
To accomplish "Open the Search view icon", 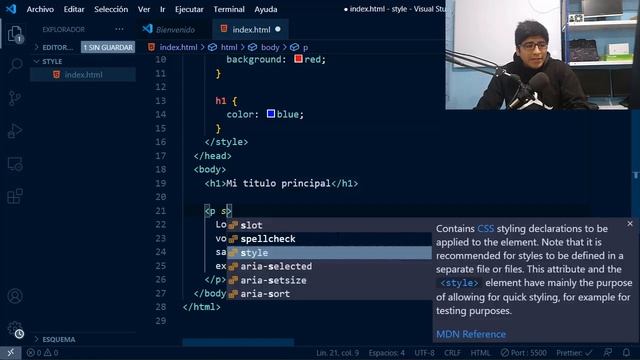I will 15,65.
